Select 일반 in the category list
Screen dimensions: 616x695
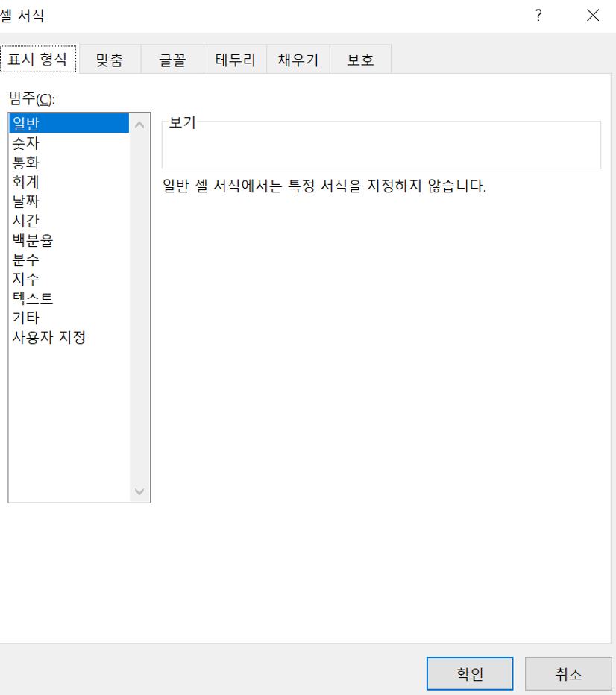[69, 123]
